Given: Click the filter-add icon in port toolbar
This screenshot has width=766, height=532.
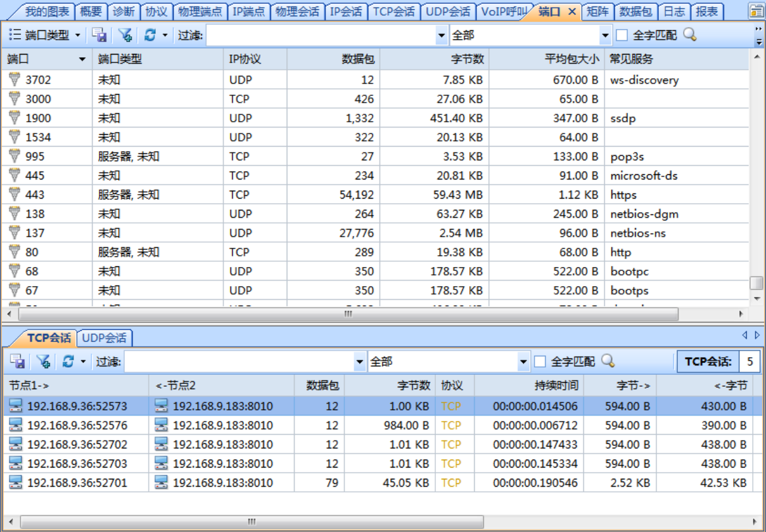Looking at the screenshot, I should pyautogui.click(x=125, y=35).
